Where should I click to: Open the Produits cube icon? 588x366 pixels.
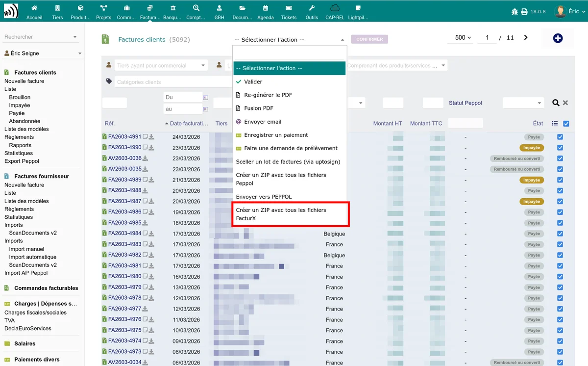80,8
